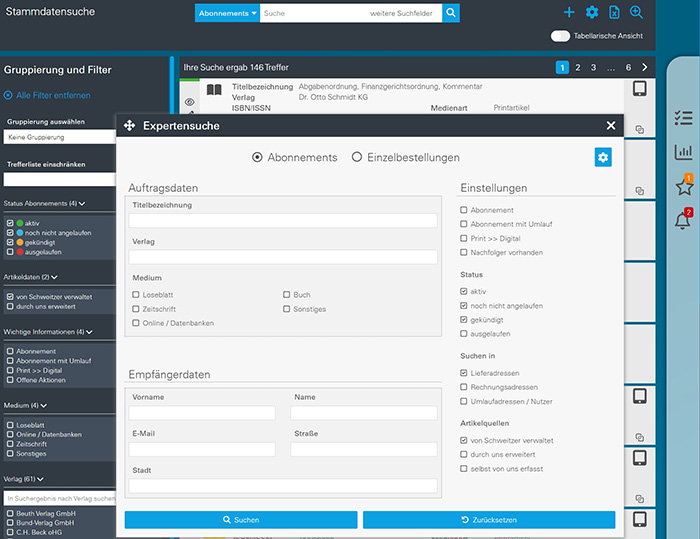Click the blue gear button in Expertensuche dialog
Screen dimensions: 700x539
602,157
